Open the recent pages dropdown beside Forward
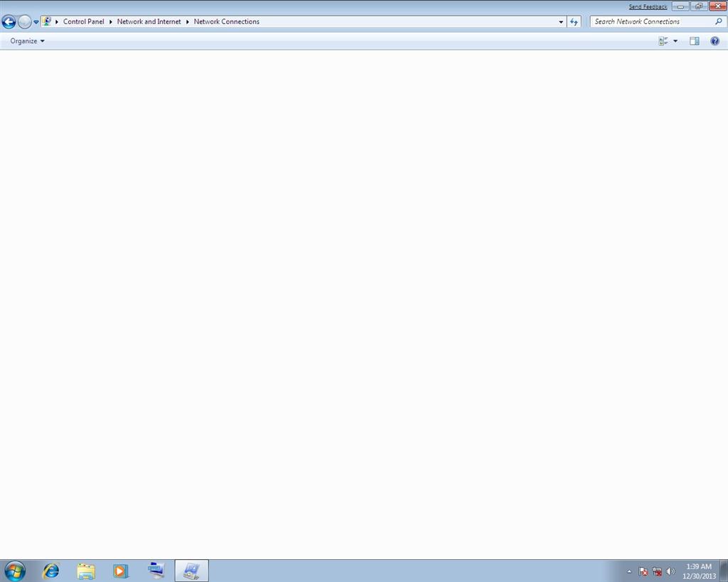This screenshot has height=582, width=728. [36, 22]
